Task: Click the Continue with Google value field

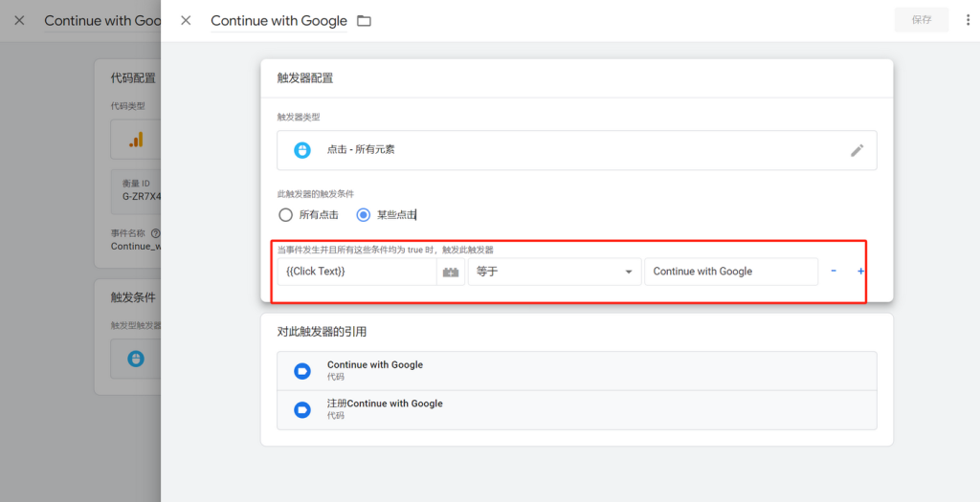Action: click(x=731, y=272)
